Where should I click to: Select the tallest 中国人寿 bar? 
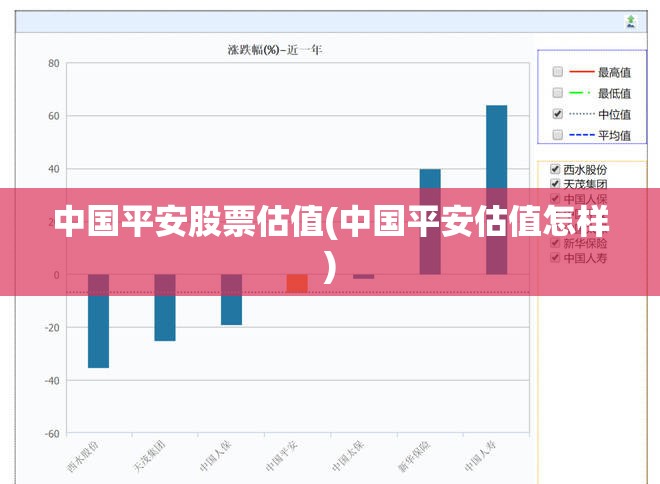pos(497,190)
